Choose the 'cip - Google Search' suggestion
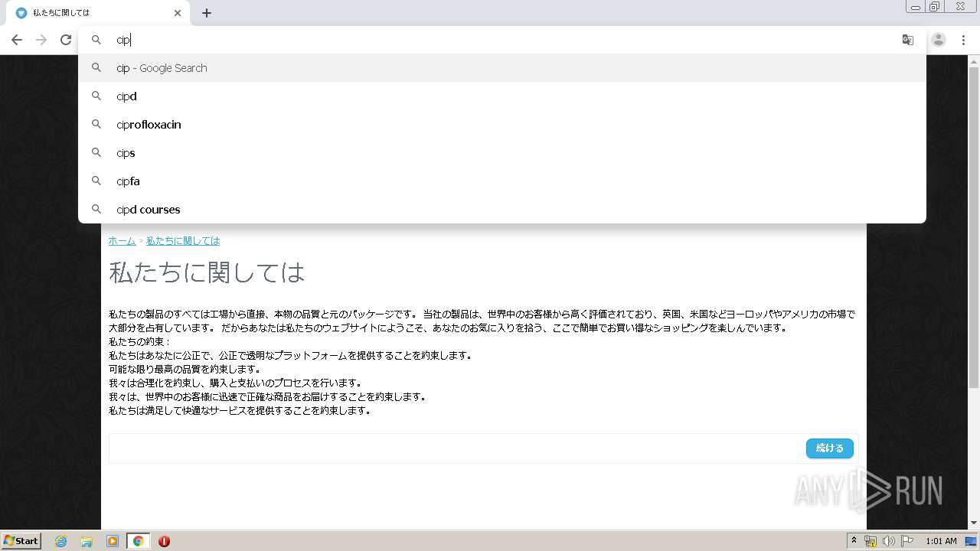The width and height of the screenshot is (980, 551). 502,68
